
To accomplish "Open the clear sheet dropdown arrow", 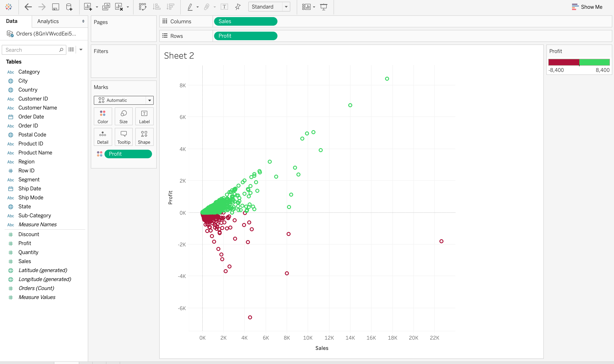I will (128, 7).
